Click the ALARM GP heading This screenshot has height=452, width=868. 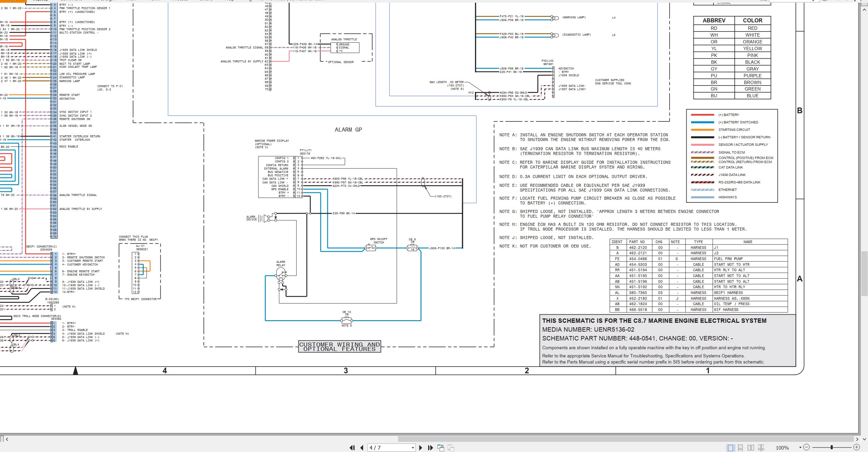pyautogui.click(x=348, y=130)
